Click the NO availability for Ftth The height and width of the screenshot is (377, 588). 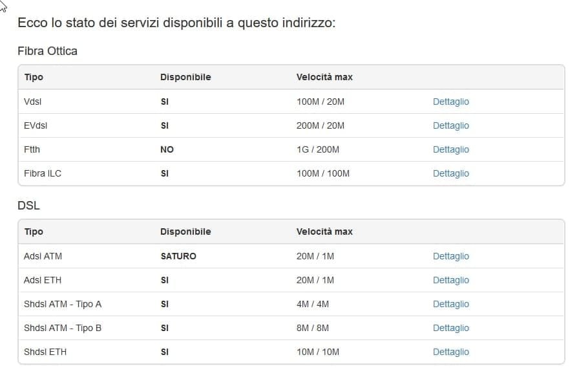(167, 149)
